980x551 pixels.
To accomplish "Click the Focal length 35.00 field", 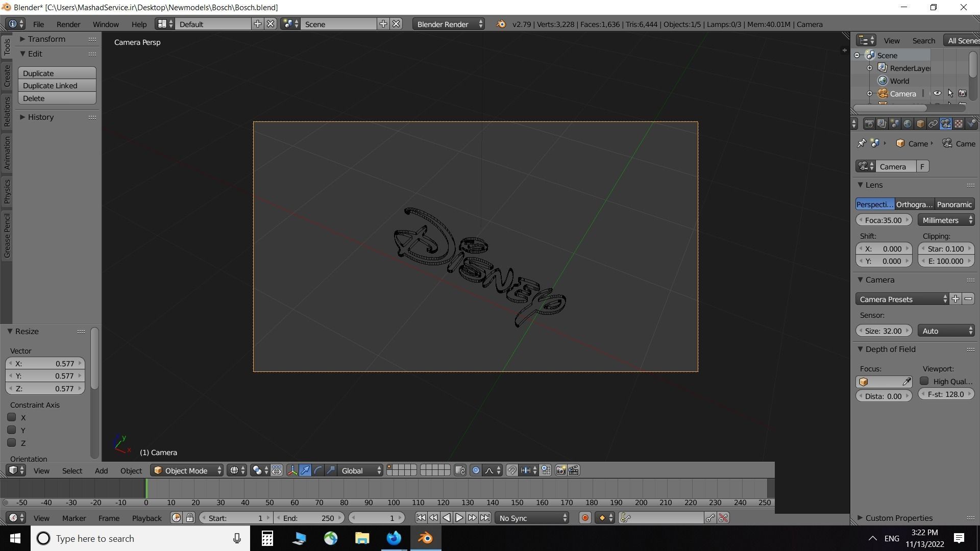I will (884, 220).
